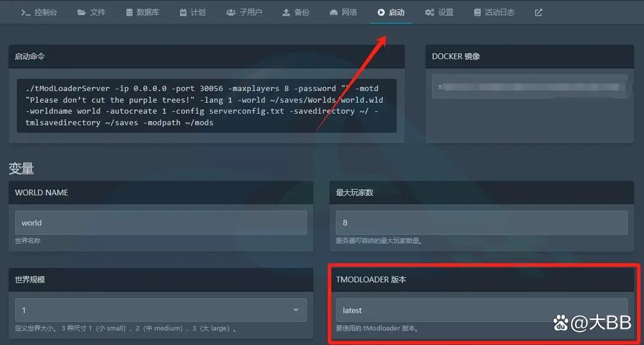Focus the WORLD NAME input field
This screenshot has height=345, width=644.
[161, 223]
